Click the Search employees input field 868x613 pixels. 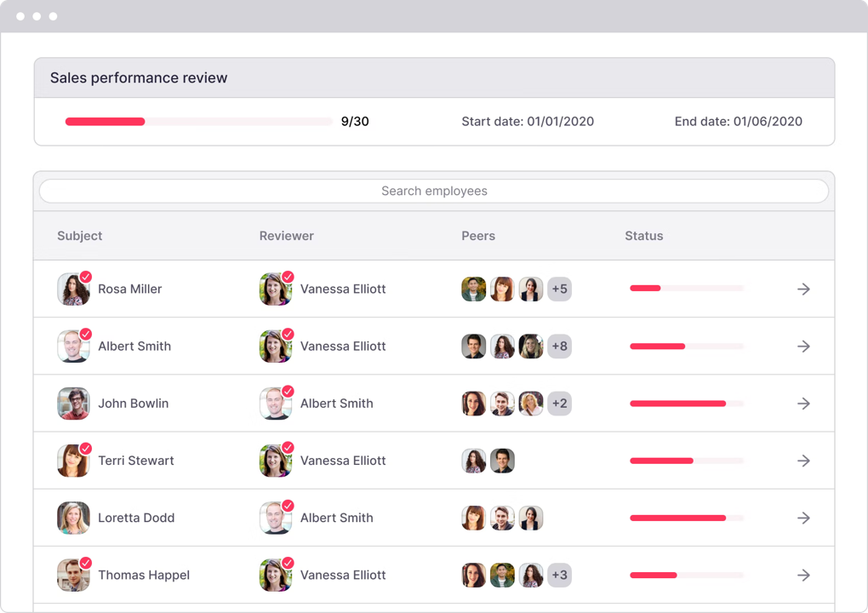(x=434, y=192)
